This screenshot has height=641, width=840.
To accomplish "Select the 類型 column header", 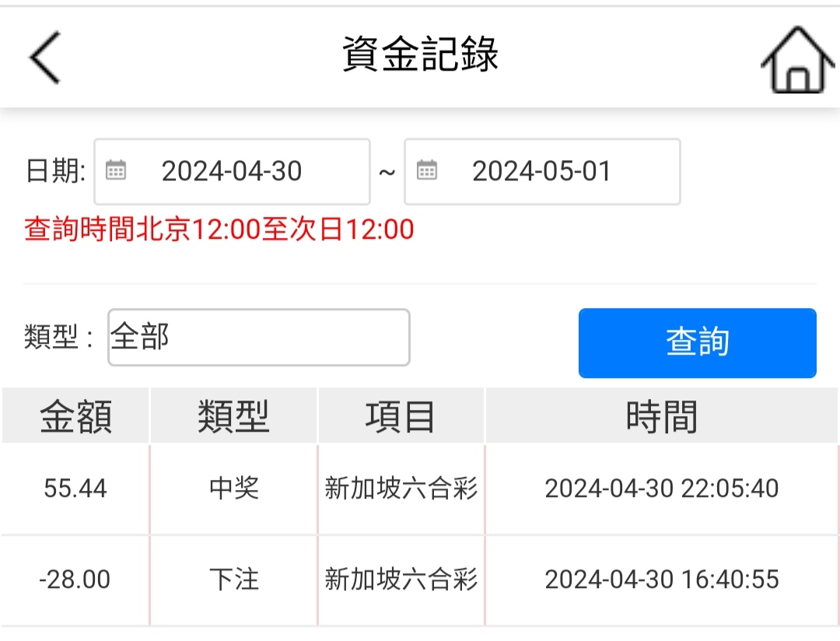I will pyautogui.click(x=233, y=416).
